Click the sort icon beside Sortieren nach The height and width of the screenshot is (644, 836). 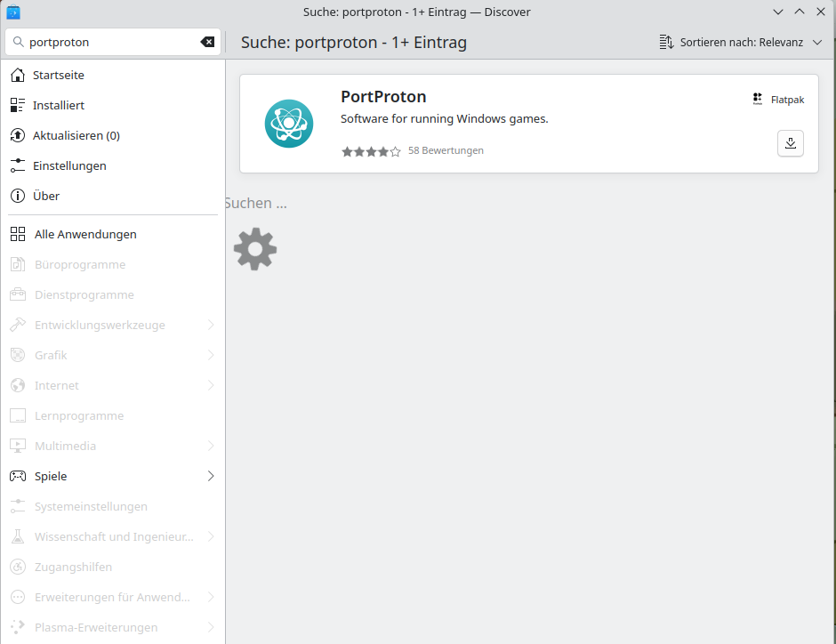(666, 42)
